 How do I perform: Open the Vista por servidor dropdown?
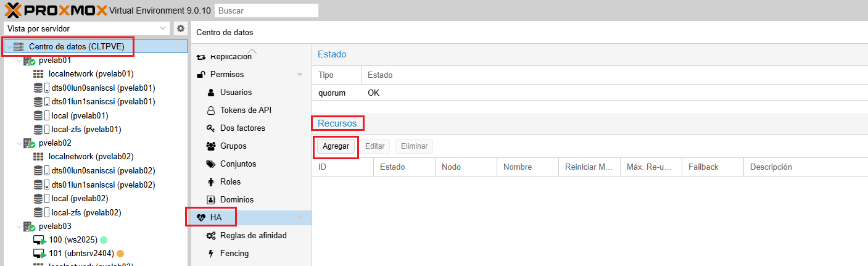[163, 28]
